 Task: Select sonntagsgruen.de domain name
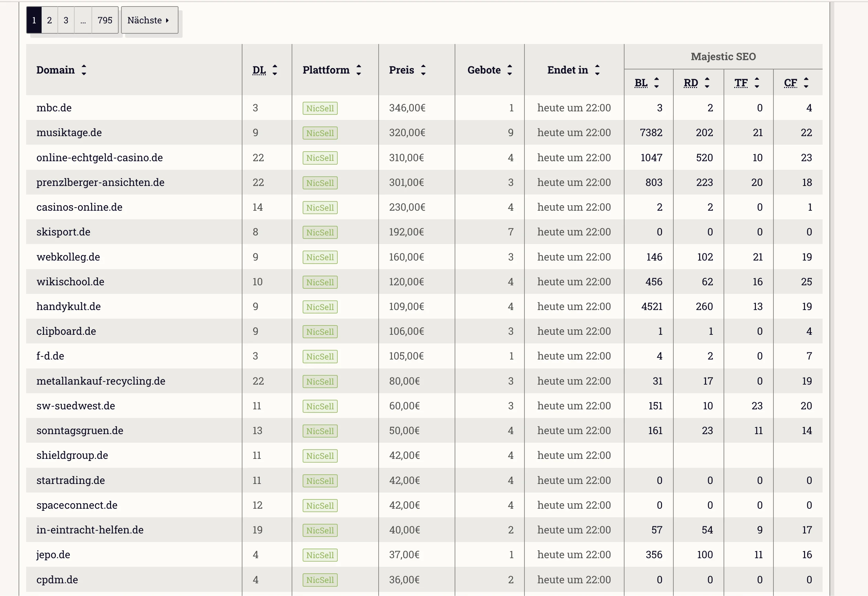[x=79, y=431]
